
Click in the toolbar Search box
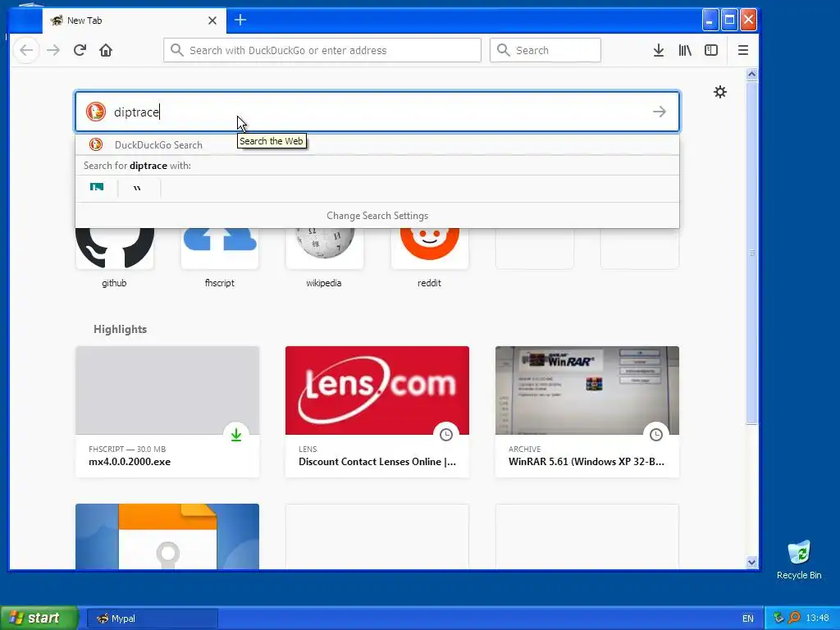coord(546,50)
